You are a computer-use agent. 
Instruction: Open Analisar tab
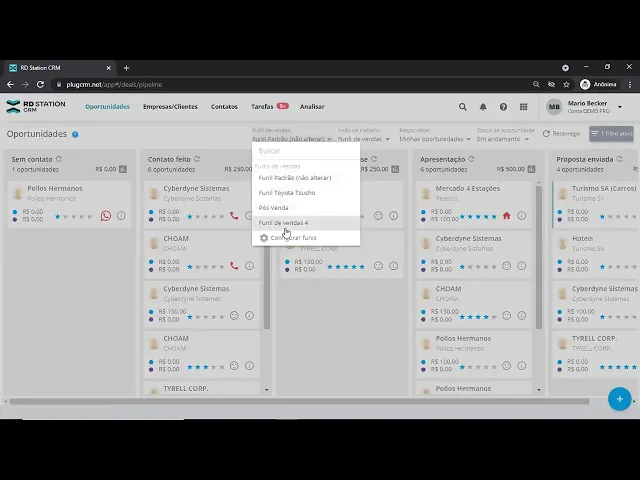pyautogui.click(x=312, y=107)
